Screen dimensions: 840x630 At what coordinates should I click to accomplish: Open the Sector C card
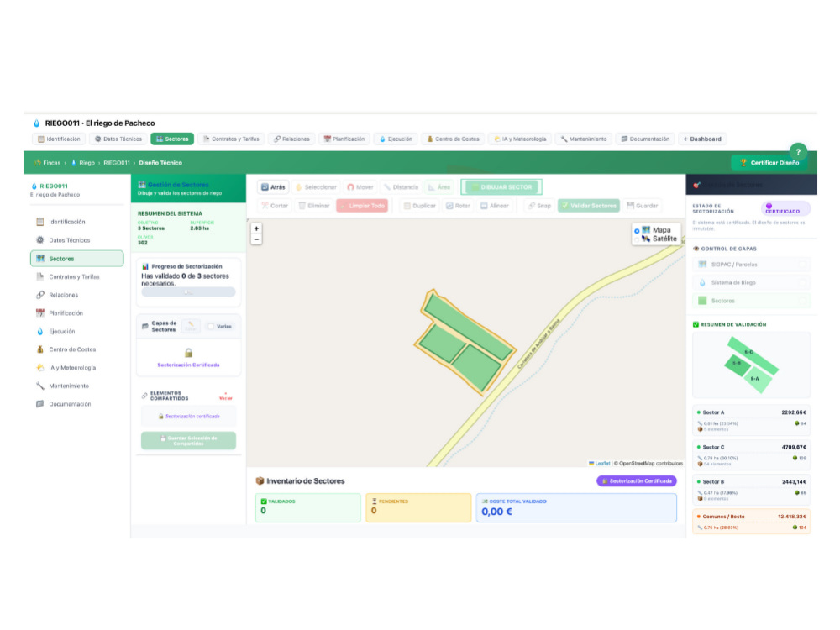pyautogui.click(x=751, y=454)
